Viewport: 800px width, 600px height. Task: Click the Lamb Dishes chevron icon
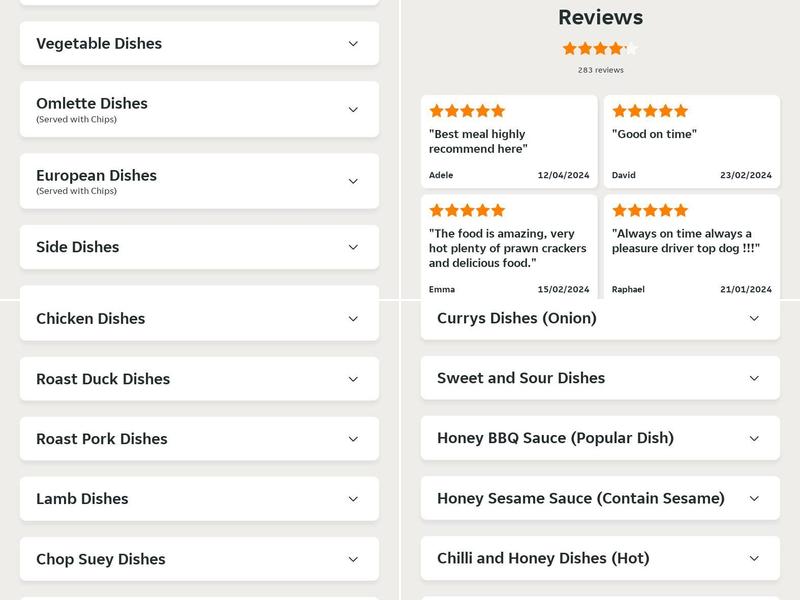(x=353, y=499)
